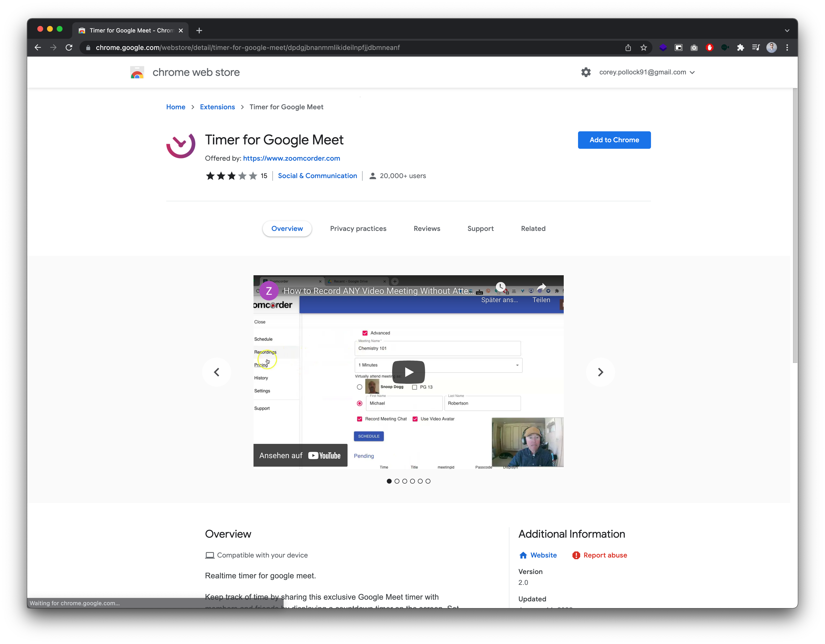825x644 pixels.
Task: Select third carousel dot indicator
Action: 405,481
